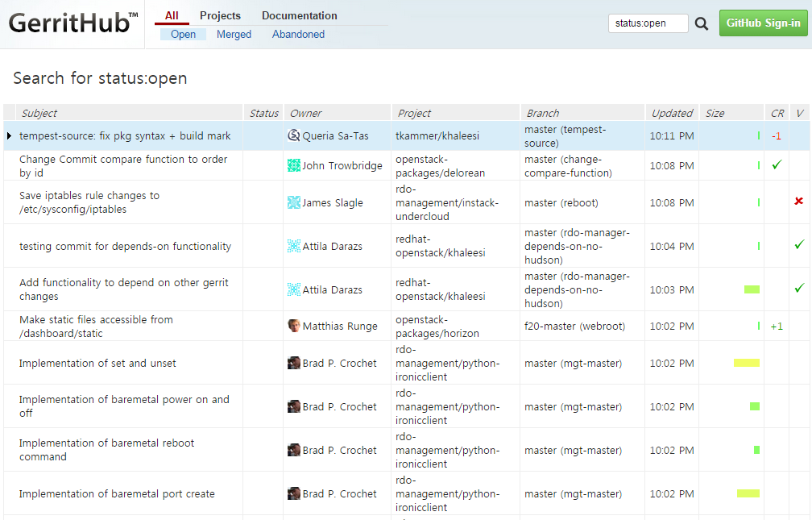812x520 pixels.
Task: Click avatar beside 'testing commit for depends-on' owner
Action: click(293, 246)
